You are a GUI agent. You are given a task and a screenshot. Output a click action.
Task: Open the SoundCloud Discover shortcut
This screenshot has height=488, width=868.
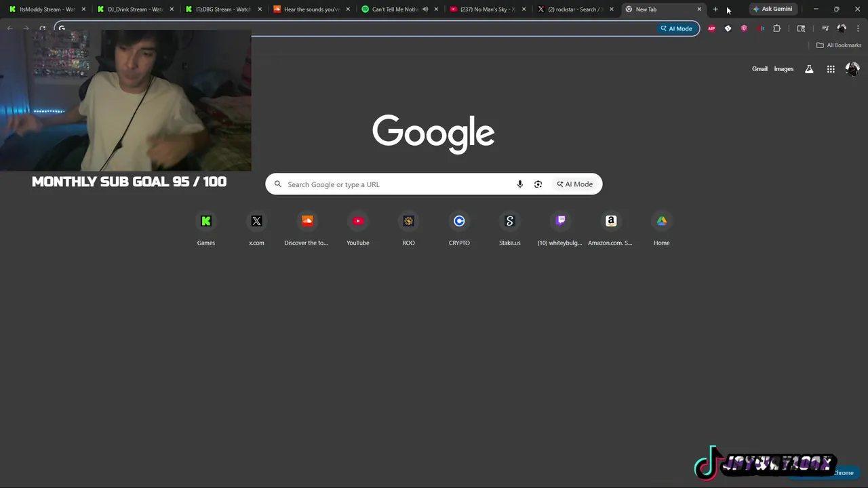307,229
